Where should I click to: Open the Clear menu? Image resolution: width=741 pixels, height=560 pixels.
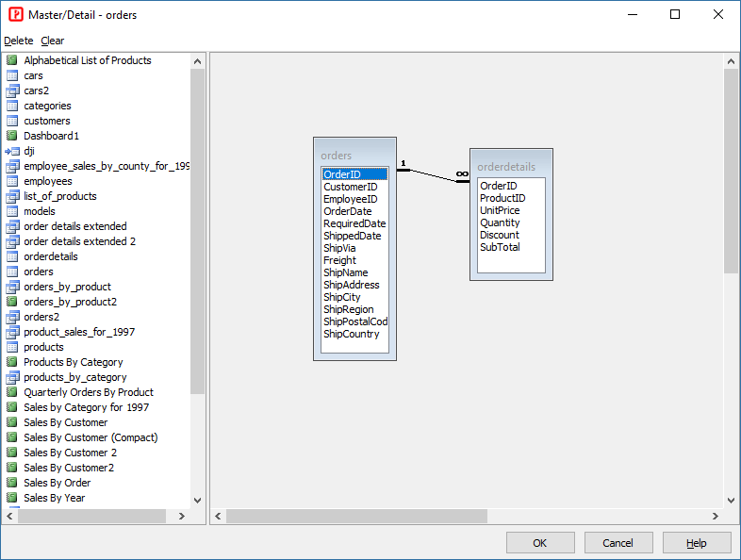coord(53,41)
